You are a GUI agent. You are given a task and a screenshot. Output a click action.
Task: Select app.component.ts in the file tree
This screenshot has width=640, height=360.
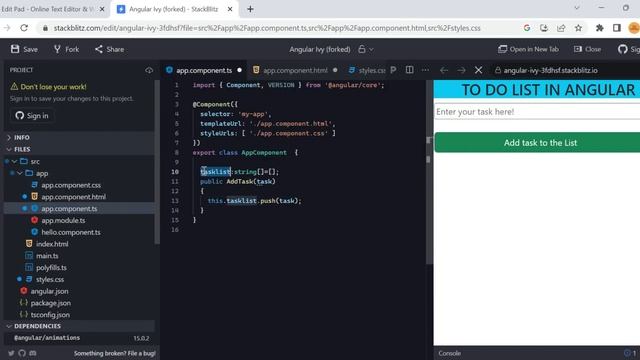[69, 209]
